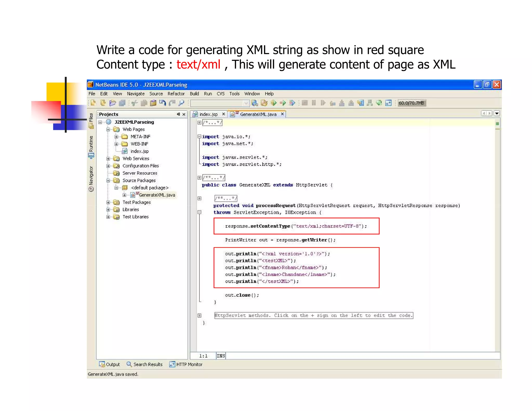
Task: Collapse the Web Pages folder
Action: [108, 129]
